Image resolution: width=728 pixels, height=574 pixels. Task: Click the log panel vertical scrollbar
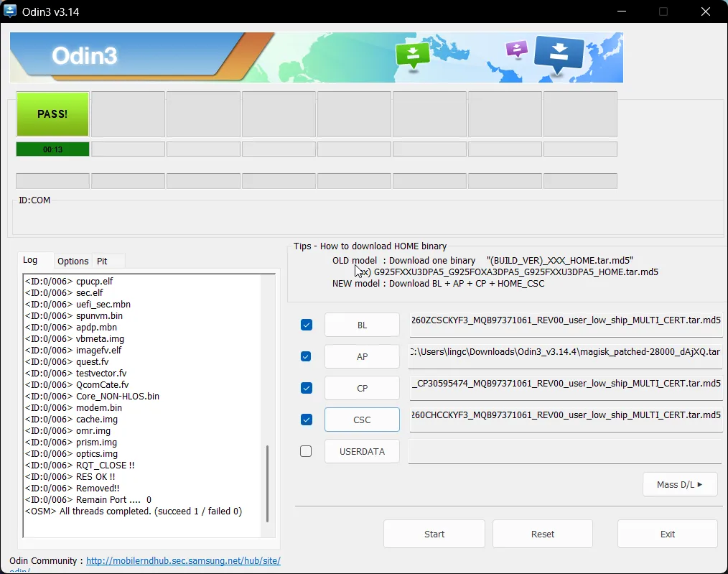(x=268, y=483)
